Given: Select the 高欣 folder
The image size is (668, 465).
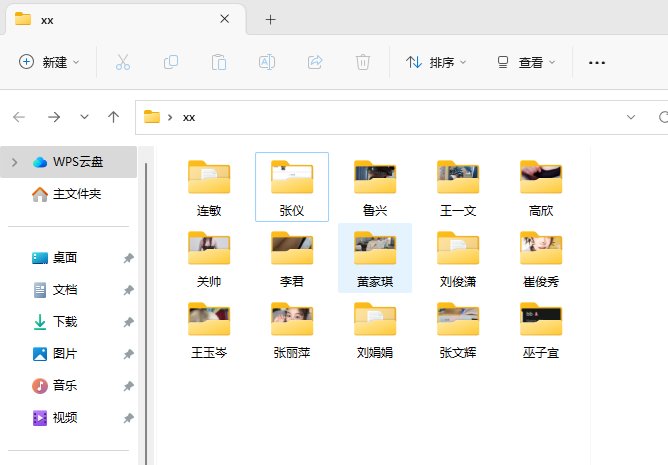Looking at the screenshot, I should pos(541,188).
